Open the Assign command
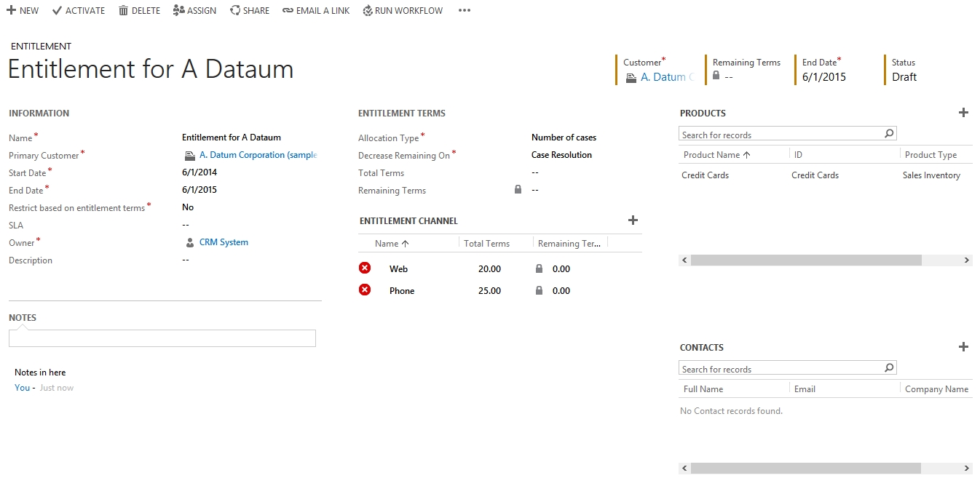This screenshot has width=980, height=486. click(194, 11)
